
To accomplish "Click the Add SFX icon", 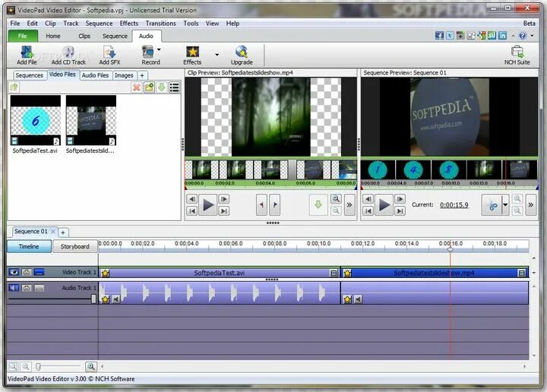I will pos(109,55).
